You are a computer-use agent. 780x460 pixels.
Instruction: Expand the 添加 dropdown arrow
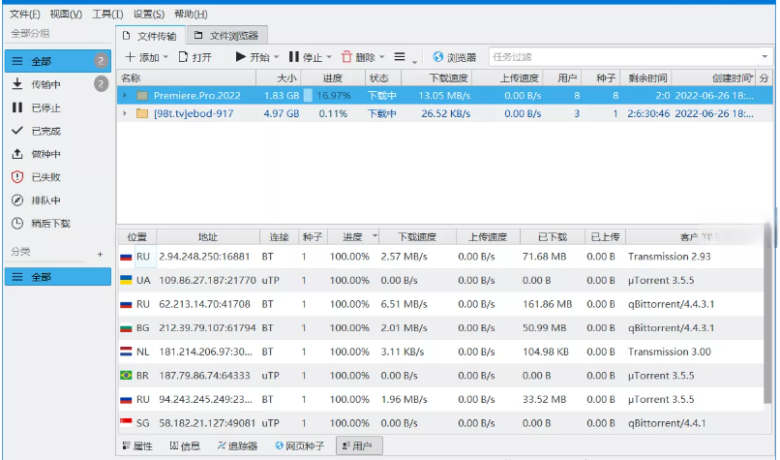166,58
